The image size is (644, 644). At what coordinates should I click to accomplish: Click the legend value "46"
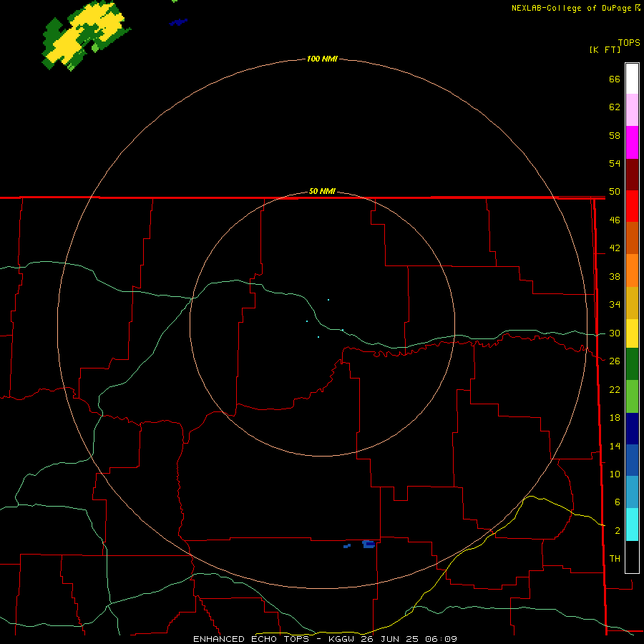615,220
